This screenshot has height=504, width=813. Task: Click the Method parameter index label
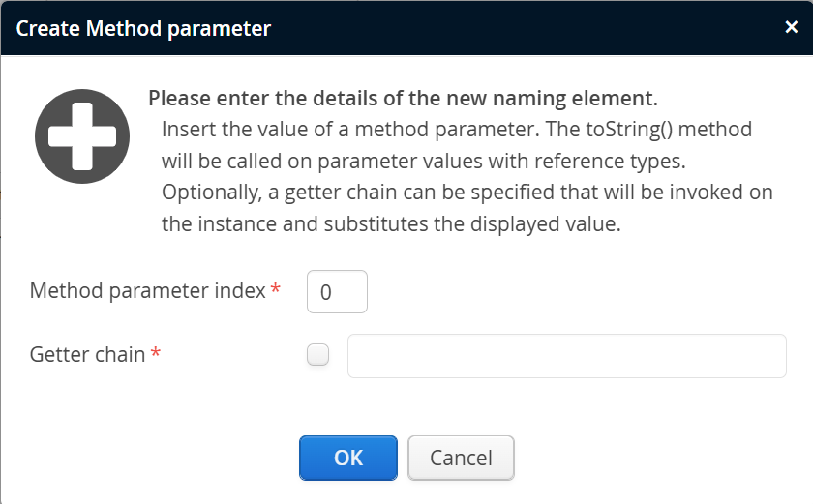(x=147, y=290)
